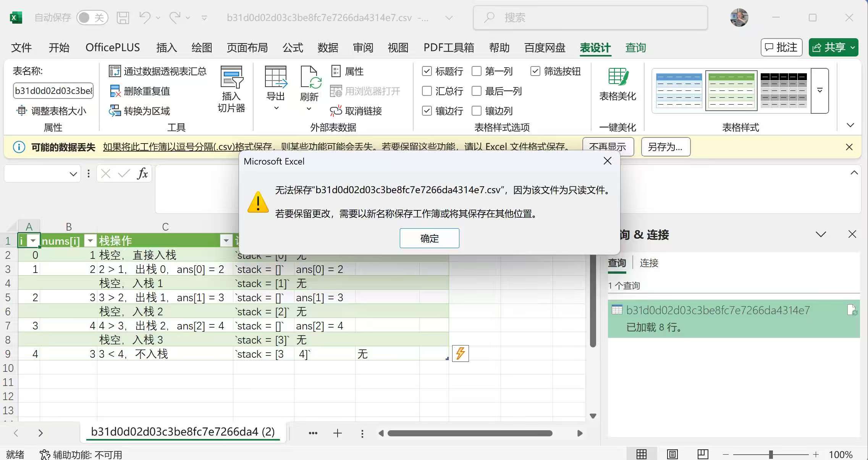Click the Unlink table icon
The image size is (868, 460).
pos(336,111)
